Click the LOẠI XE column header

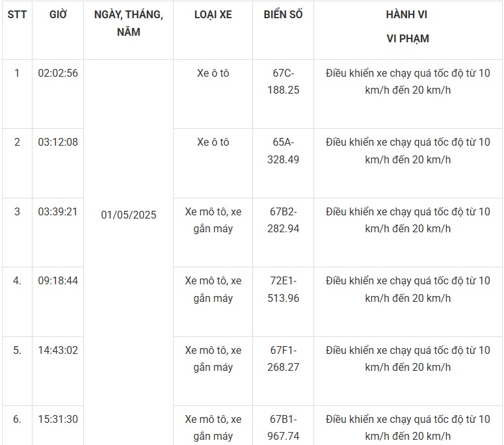(213, 15)
